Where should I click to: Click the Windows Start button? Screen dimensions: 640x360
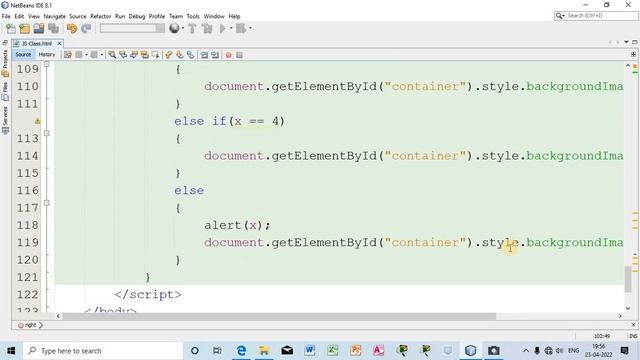click(11, 351)
